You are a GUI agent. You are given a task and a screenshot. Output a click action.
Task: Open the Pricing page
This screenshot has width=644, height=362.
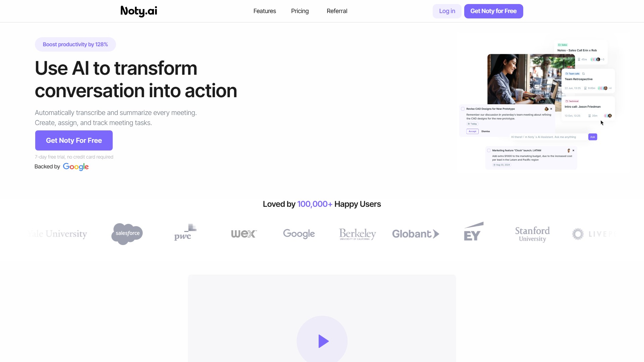300,11
